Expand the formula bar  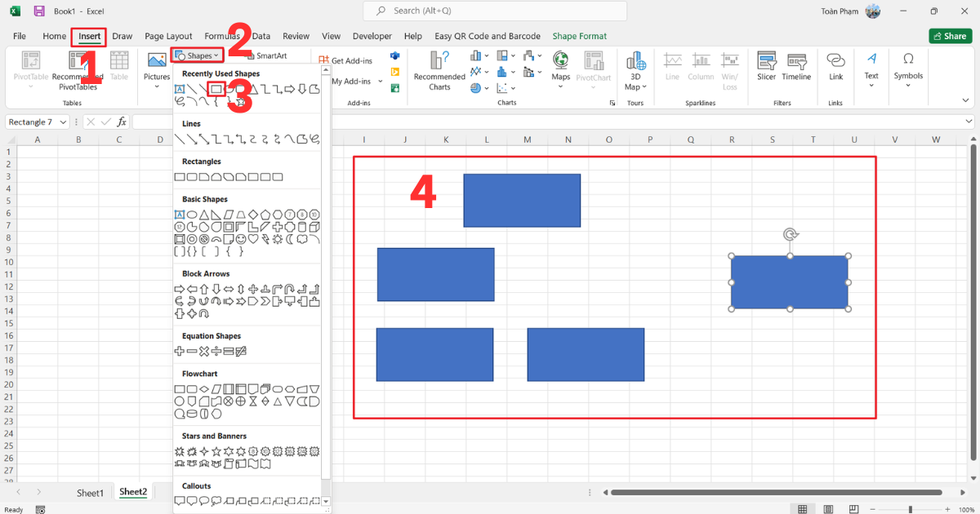point(968,122)
